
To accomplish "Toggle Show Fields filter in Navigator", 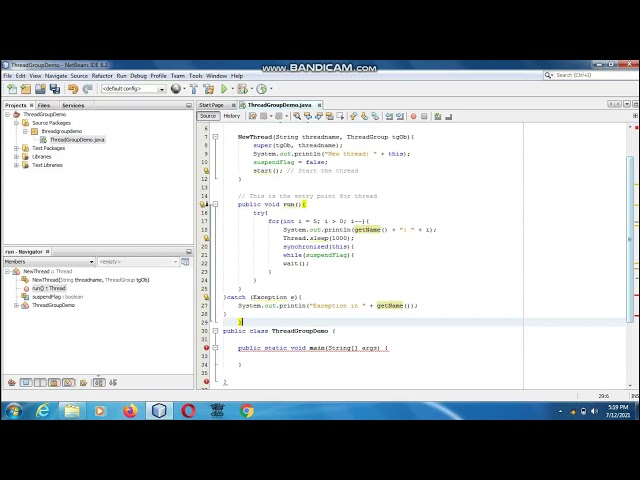I will (26, 382).
